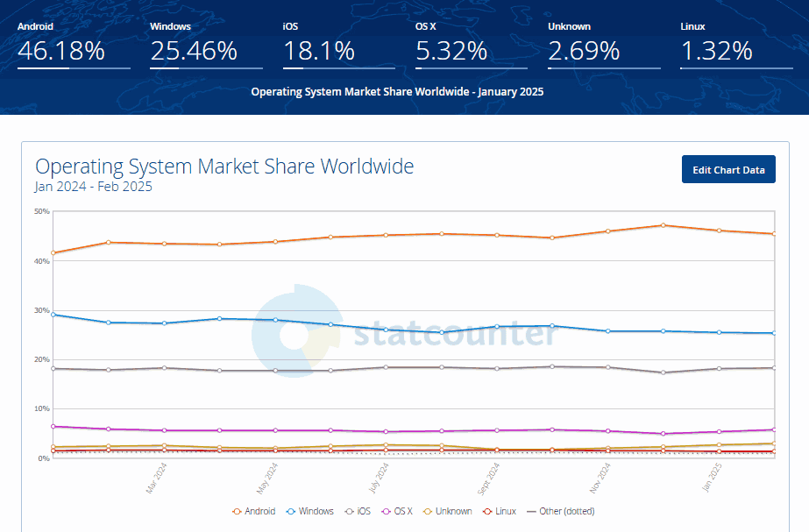
Task: Click the Edit Chart Data button
Action: click(x=728, y=169)
